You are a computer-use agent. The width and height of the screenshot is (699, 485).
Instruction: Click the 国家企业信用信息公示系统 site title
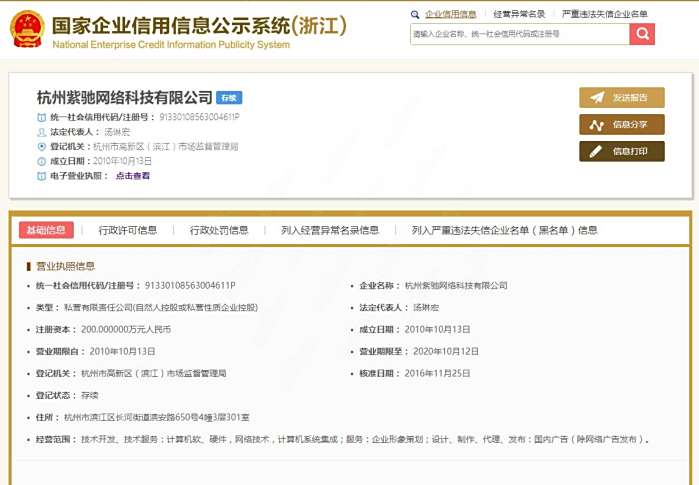(199, 25)
